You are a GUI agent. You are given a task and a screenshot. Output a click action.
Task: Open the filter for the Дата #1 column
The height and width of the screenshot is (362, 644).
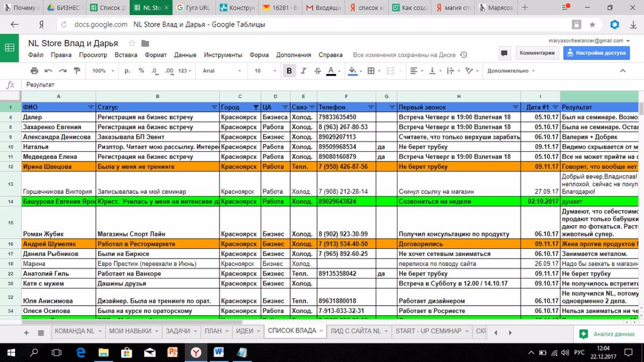(555, 107)
